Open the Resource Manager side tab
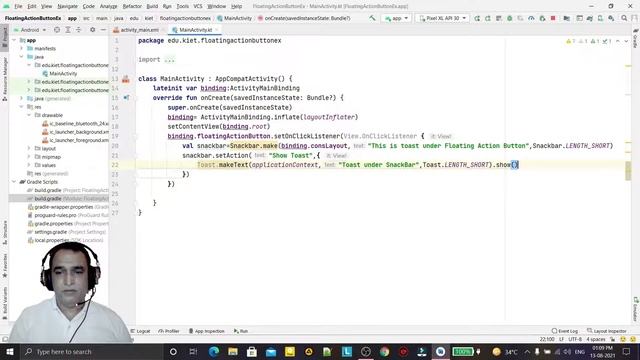 [5, 79]
